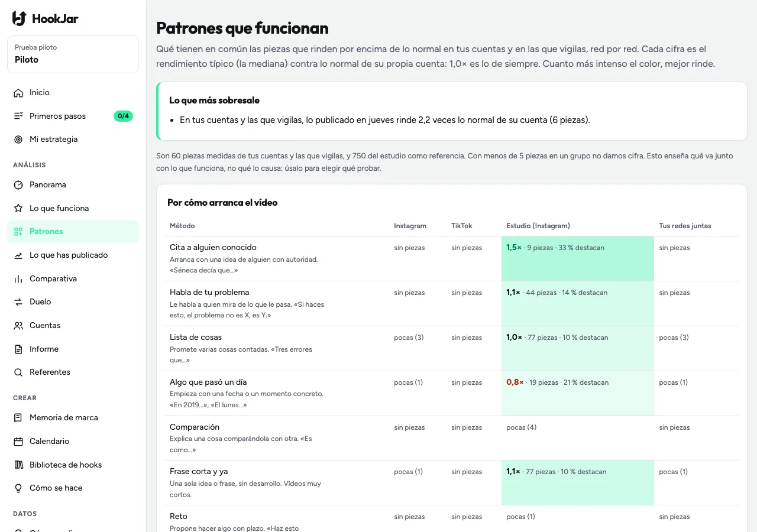
Task: Click the Lo que funciona star icon
Action: pyautogui.click(x=18, y=209)
